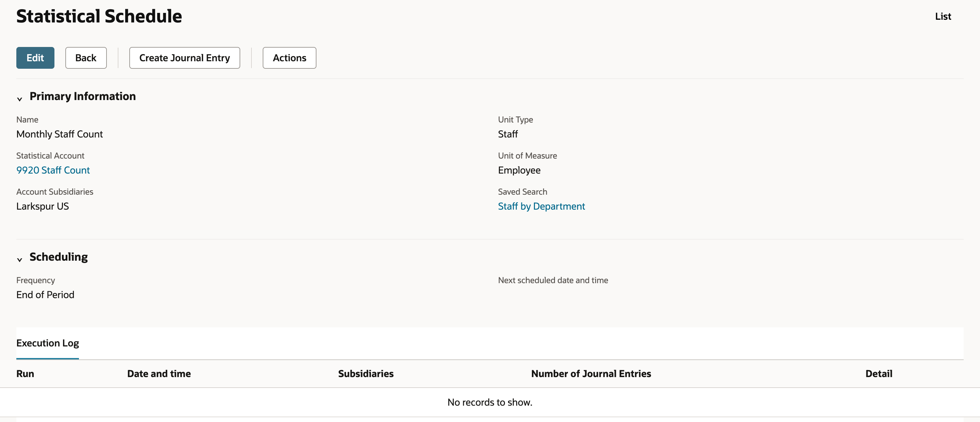Image resolution: width=980 pixels, height=422 pixels.
Task: Open the Staff by Department saved search
Action: click(541, 206)
